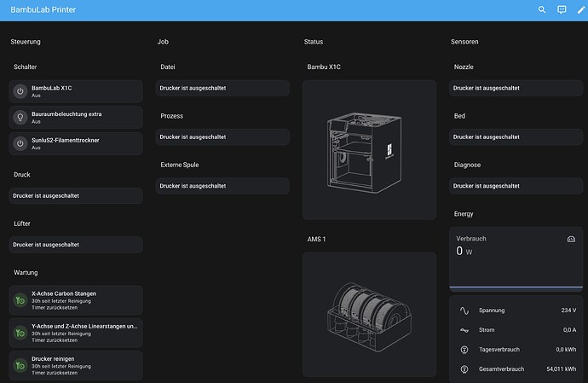Click the Spannung 234 V value
Image resolution: width=588 pixels, height=383 pixels.
[568, 310]
